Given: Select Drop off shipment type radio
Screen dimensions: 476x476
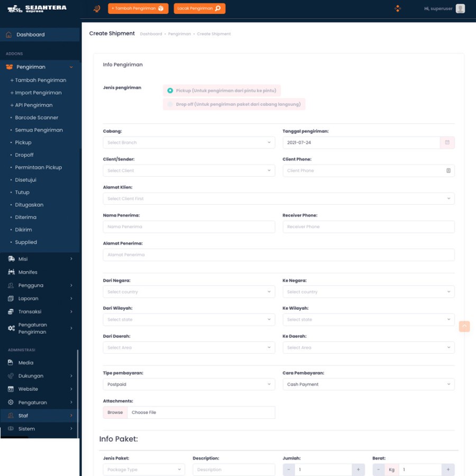Looking at the screenshot, I should 170,104.
